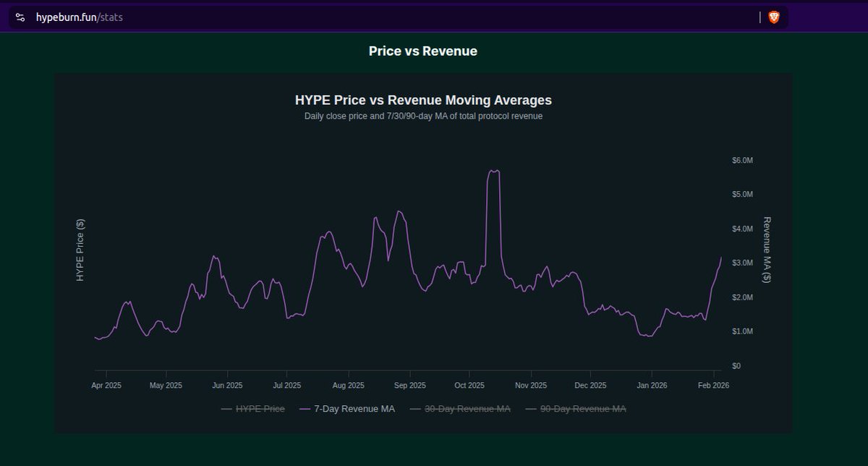Click the Jul 2025 date label
The image size is (868, 466).
tap(287, 385)
